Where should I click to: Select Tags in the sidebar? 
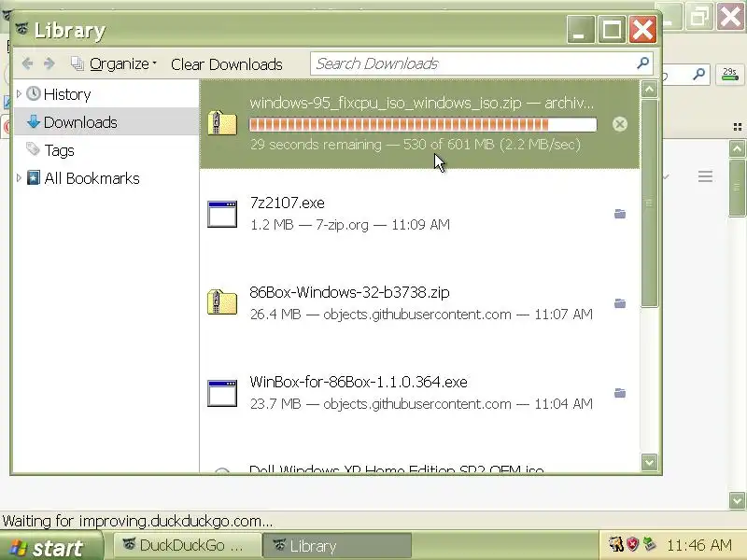click(59, 150)
